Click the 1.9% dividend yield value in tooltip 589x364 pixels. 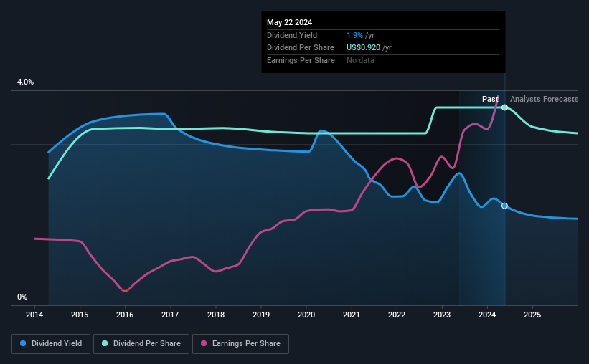coord(354,35)
